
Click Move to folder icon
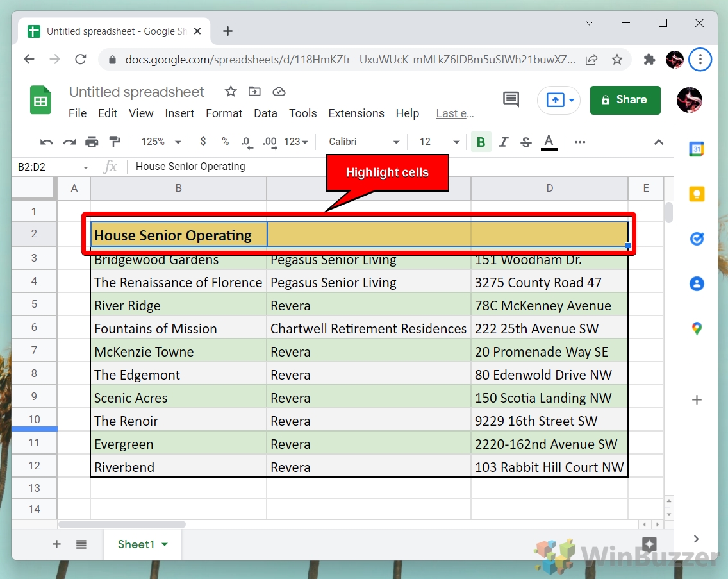[x=254, y=92]
